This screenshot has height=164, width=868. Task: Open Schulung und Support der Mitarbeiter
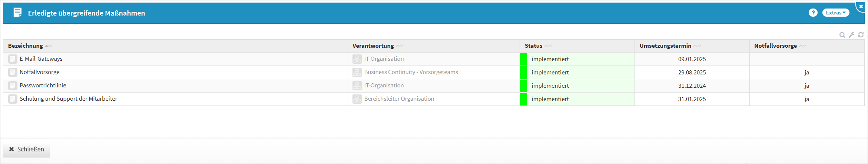[69, 99]
